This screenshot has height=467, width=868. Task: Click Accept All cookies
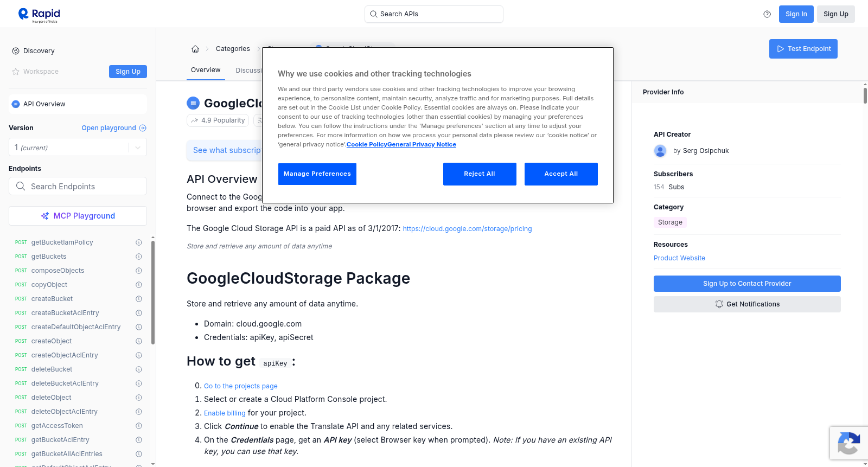[x=561, y=174]
